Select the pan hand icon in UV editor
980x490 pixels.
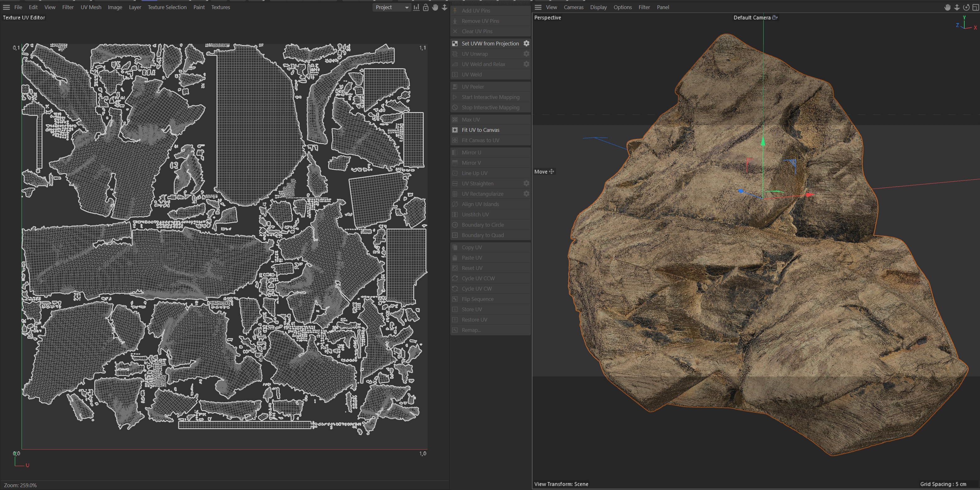(435, 7)
